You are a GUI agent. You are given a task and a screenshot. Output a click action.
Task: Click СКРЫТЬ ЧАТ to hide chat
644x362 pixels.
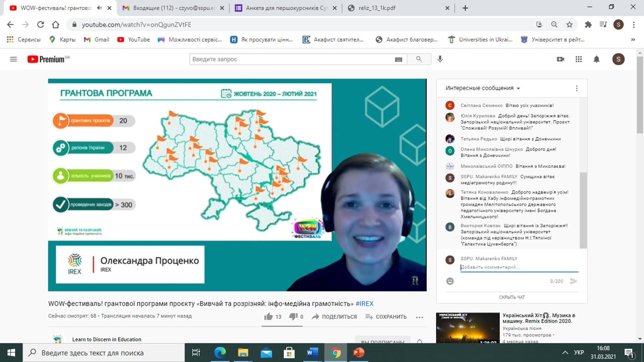click(512, 297)
